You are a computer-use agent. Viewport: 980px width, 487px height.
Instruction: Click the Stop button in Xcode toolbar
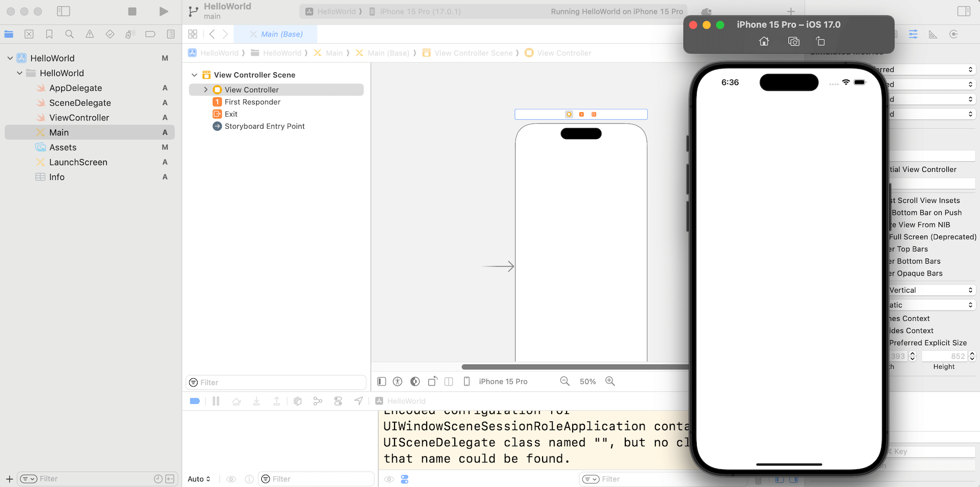[132, 11]
